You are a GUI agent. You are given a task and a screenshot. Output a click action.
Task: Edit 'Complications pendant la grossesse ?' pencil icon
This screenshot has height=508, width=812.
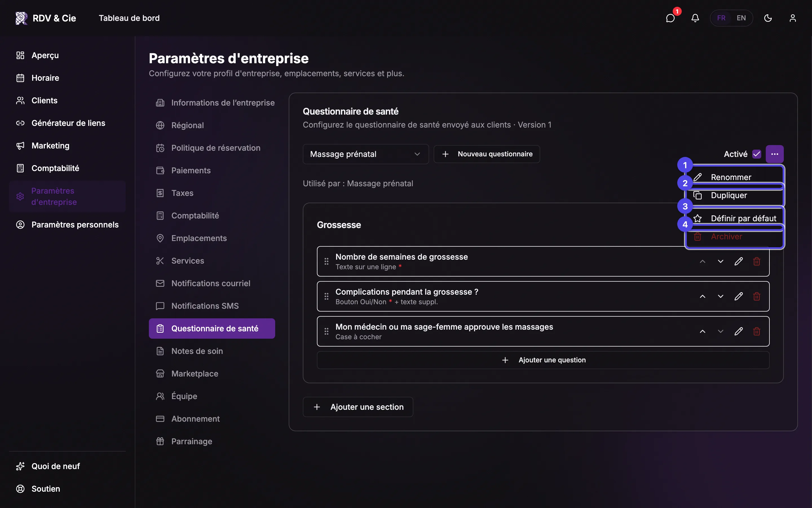pyautogui.click(x=738, y=296)
